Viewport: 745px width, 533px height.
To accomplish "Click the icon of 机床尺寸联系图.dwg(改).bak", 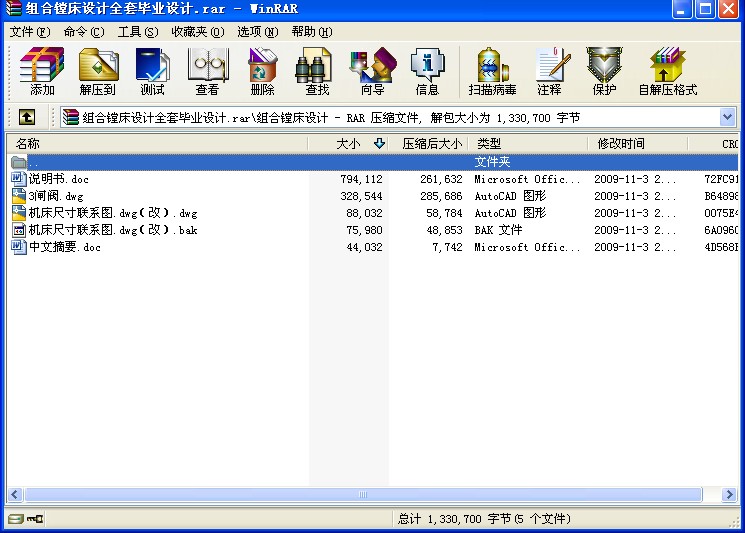I will point(19,230).
